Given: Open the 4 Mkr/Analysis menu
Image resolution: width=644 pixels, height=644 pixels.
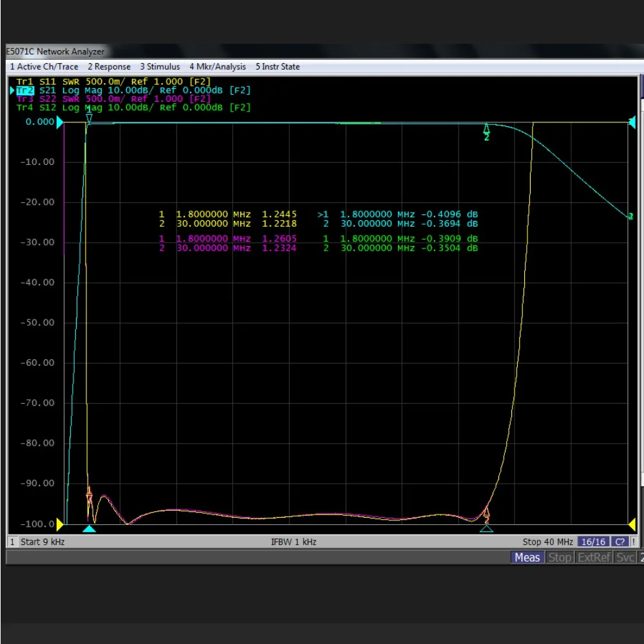Looking at the screenshot, I should [x=218, y=66].
